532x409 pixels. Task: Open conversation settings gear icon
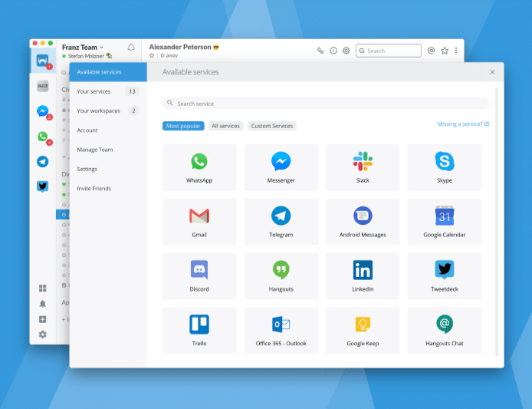click(x=346, y=51)
